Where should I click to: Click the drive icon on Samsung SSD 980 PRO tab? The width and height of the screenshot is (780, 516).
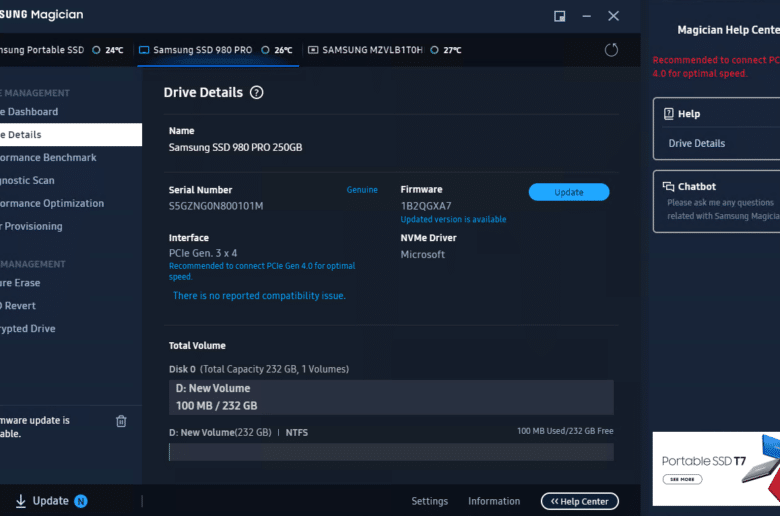pyautogui.click(x=144, y=50)
